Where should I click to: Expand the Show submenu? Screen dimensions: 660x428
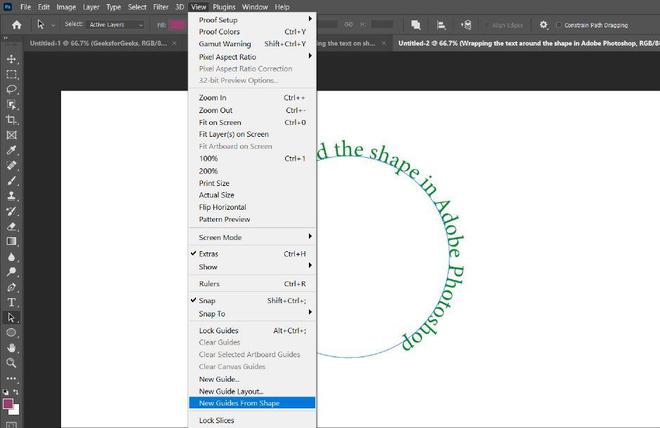(252, 267)
